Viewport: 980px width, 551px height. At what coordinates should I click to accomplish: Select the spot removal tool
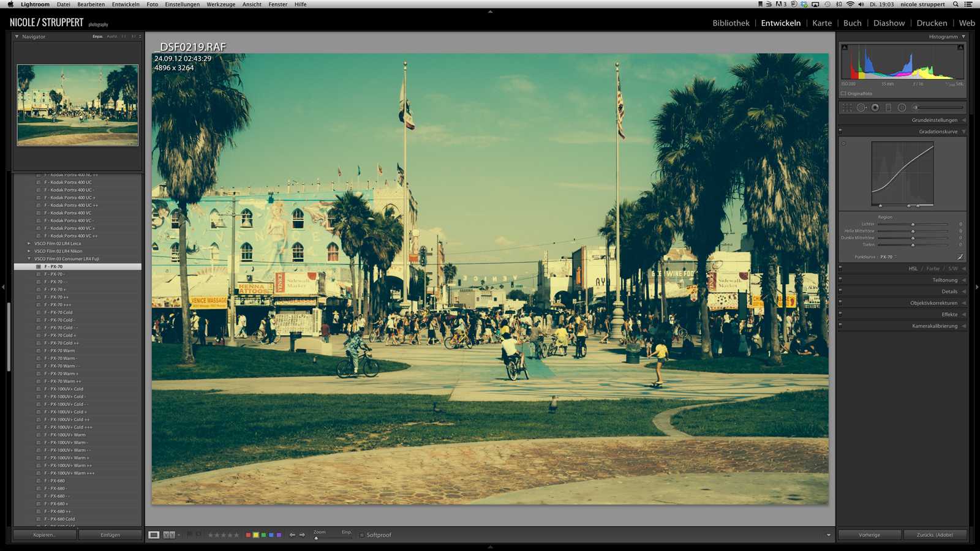tap(861, 108)
